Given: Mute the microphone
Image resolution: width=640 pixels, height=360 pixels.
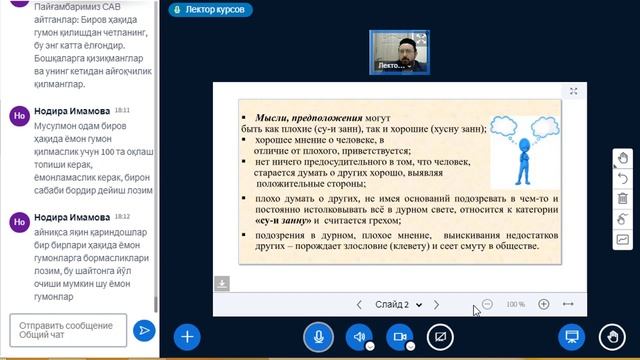Looking at the screenshot, I should tap(318, 337).
